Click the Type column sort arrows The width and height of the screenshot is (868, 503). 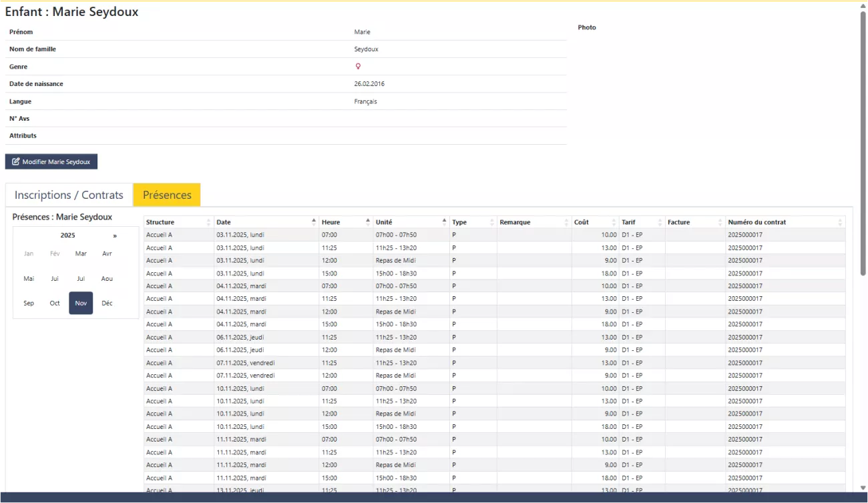point(492,222)
